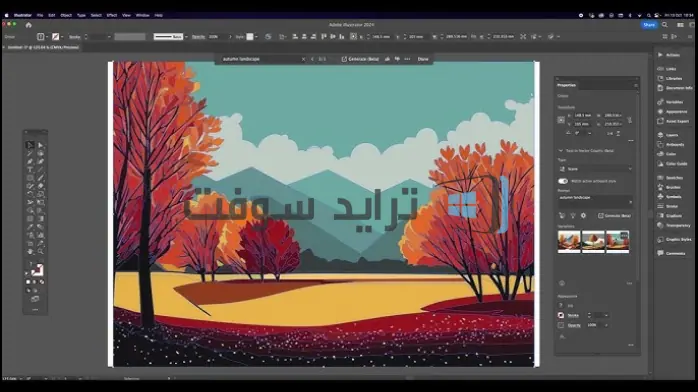Click the Home icon
The width and height of the screenshot is (698, 392).
tap(28, 25)
